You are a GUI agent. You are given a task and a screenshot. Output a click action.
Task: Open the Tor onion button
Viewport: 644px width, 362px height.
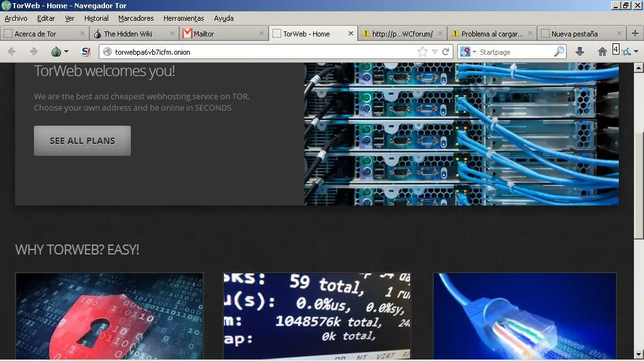point(56,52)
